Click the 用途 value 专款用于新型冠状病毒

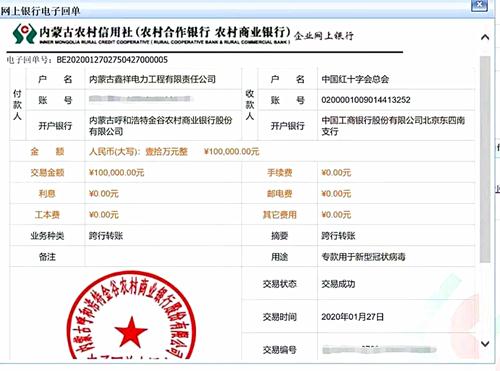pyautogui.click(x=363, y=257)
